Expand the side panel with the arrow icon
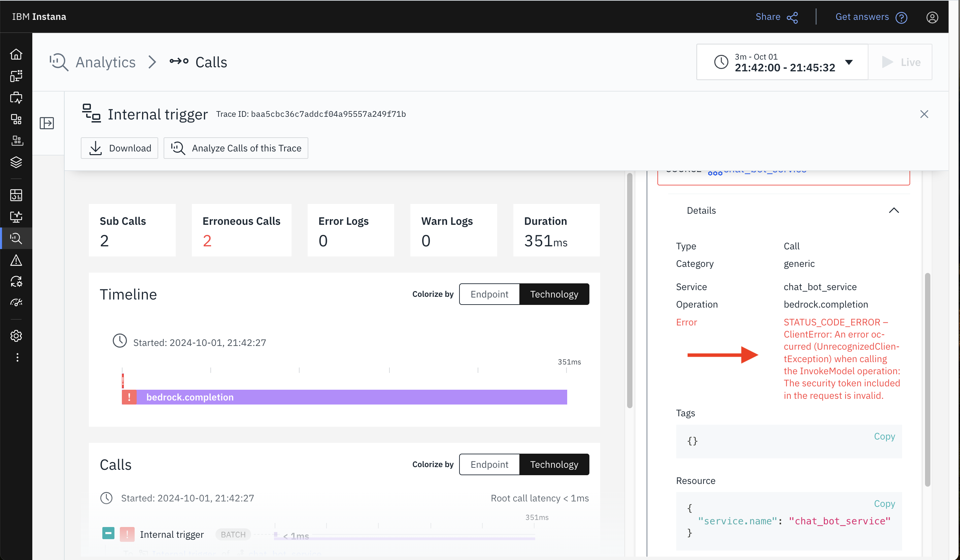960x560 pixels. click(x=47, y=123)
